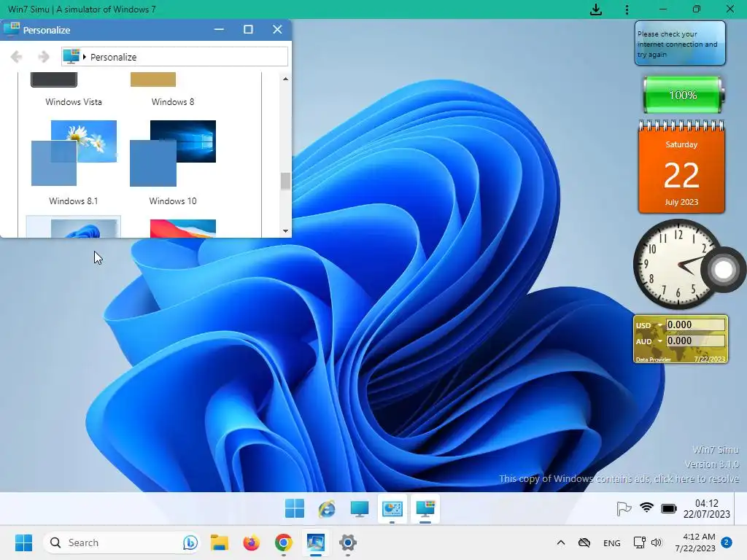Screen dimensions: 747x560
Task: Click the USD amount field
Action: click(695, 324)
